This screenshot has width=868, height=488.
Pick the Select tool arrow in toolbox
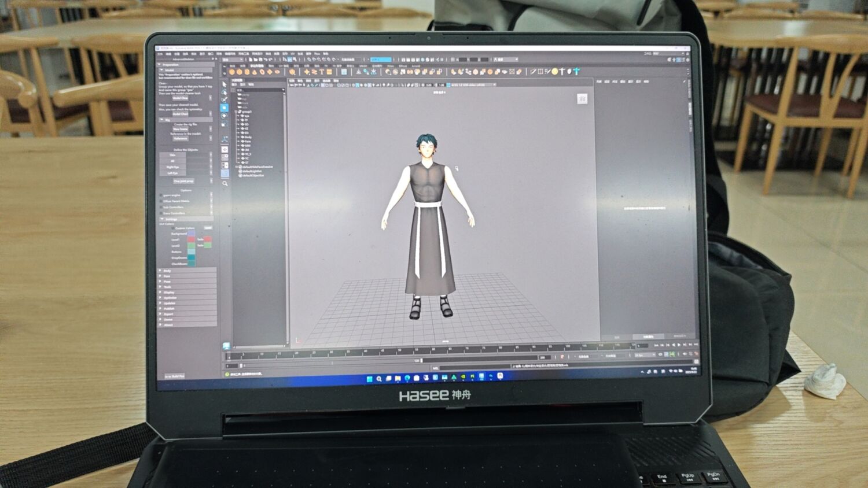[x=225, y=84]
